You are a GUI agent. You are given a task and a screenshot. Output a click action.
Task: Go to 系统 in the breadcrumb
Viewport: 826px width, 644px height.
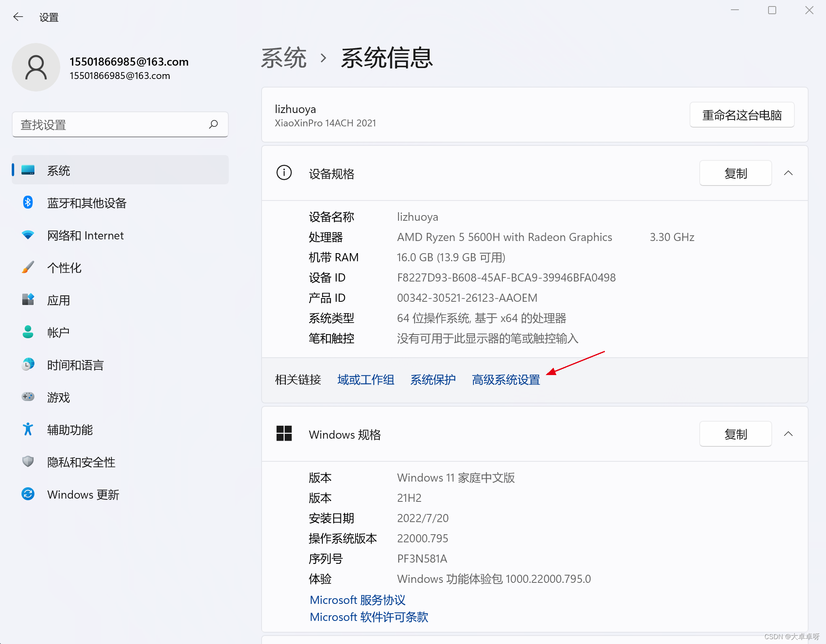pyautogui.click(x=283, y=58)
